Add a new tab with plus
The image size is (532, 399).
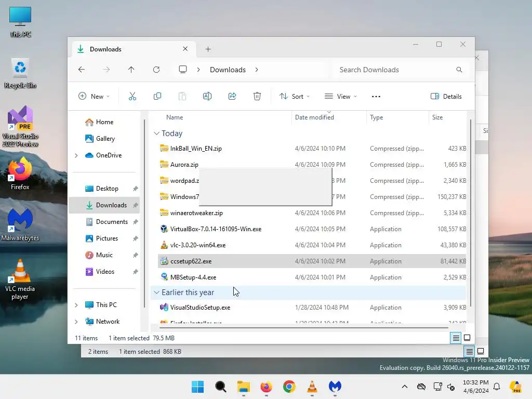(208, 49)
